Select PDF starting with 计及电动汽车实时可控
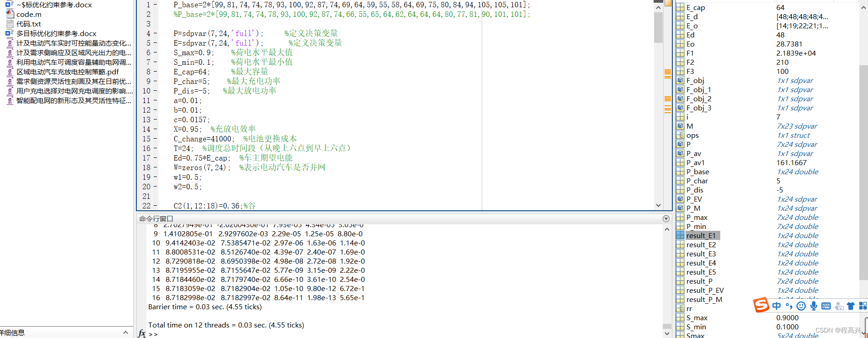Viewport: 868px width, 338px height. coord(73,43)
